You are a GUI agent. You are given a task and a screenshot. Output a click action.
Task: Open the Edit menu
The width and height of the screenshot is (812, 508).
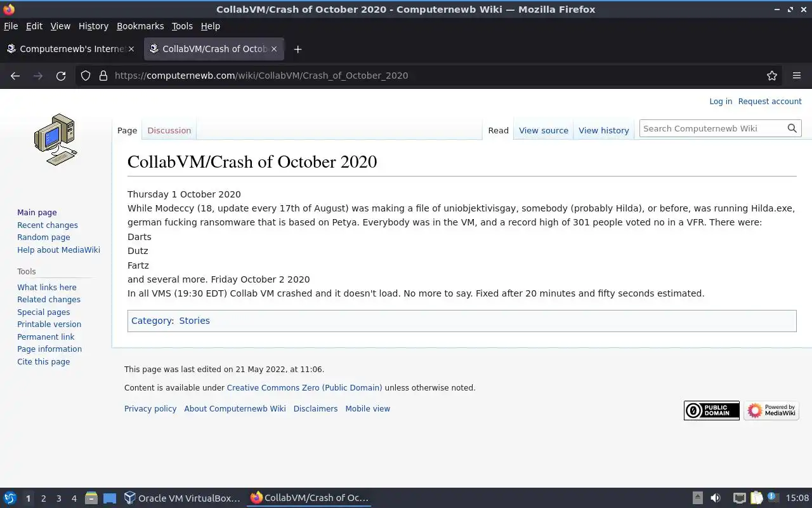coord(34,26)
